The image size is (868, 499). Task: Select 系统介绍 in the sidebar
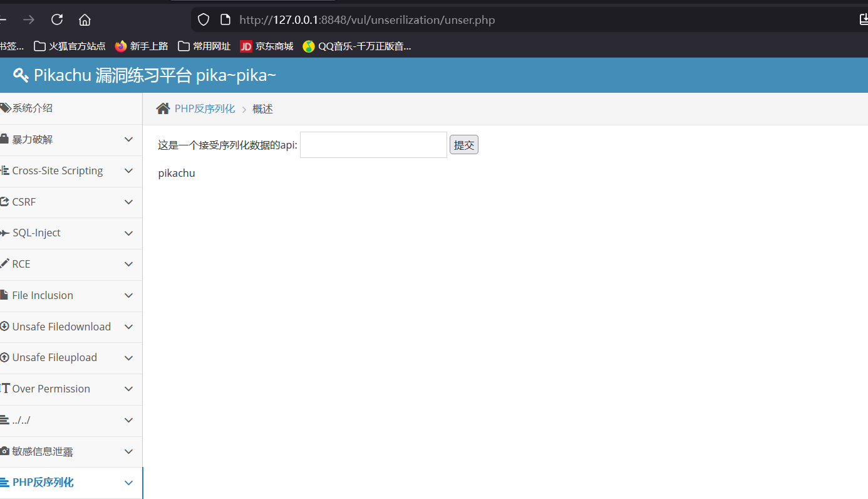[33, 108]
